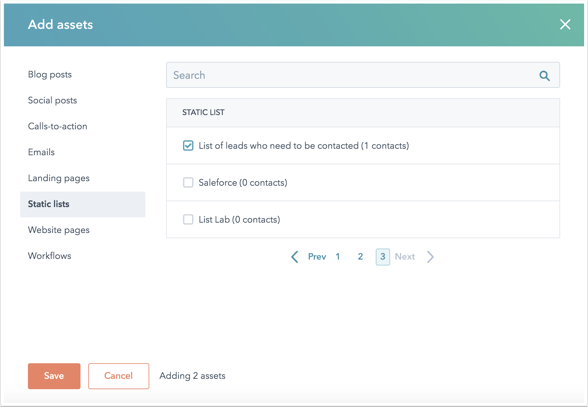Check the Saleforce list checkbox
The image size is (588, 407).
[x=188, y=182]
